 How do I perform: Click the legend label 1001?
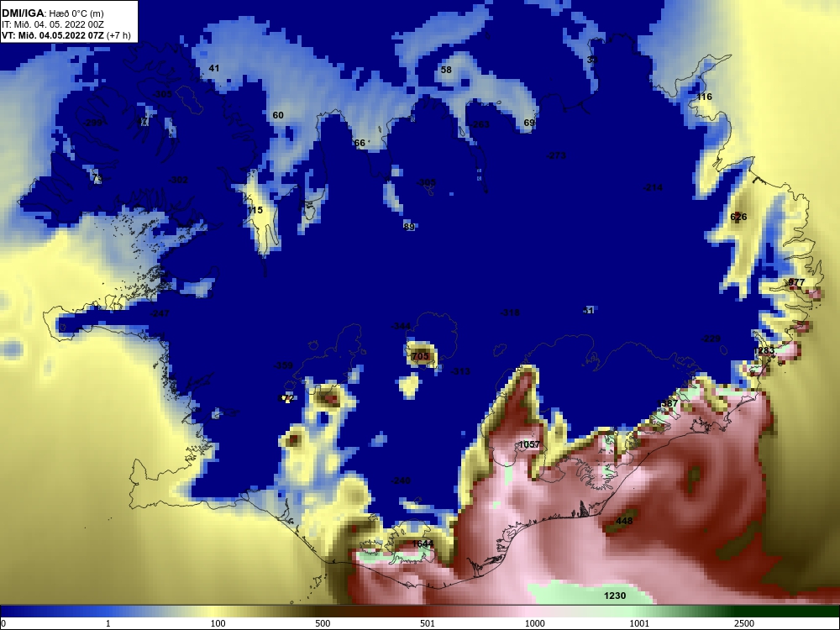tap(639, 623)
